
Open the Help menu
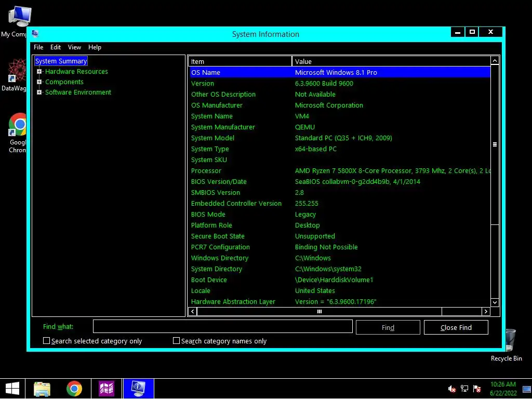tap(95, 47)
